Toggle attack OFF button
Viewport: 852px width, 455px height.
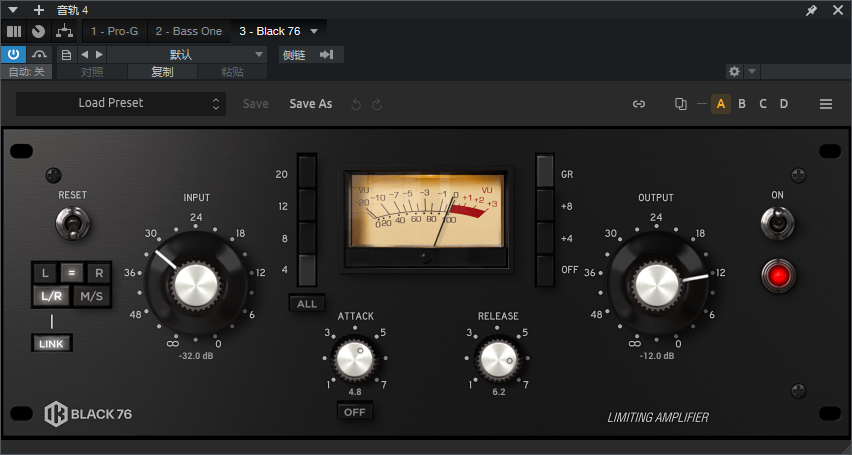355,412
